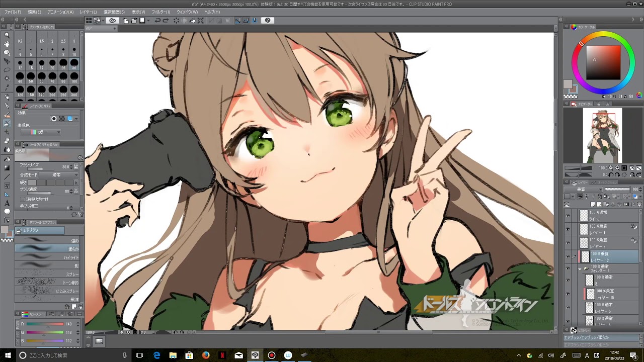
Task: Select スプレー airbrush sub tool
Action: [47, 275]
